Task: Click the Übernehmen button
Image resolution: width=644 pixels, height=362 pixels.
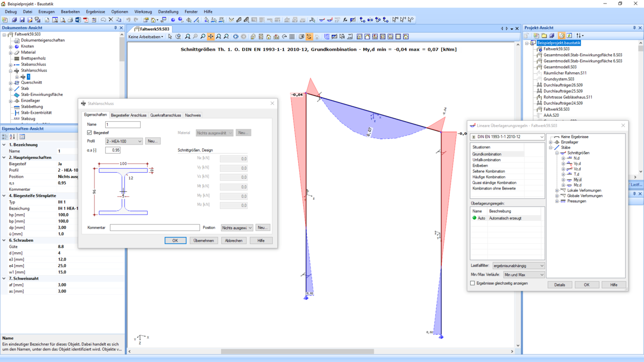Action: click(204, 240)
